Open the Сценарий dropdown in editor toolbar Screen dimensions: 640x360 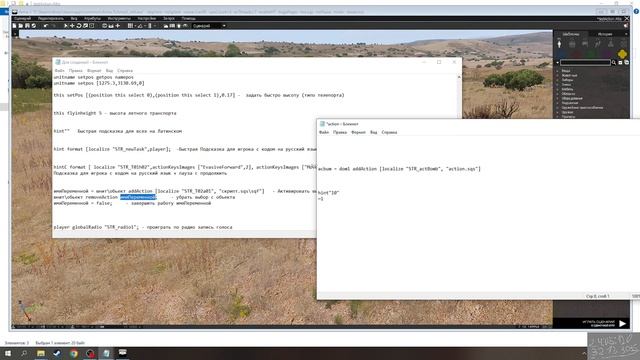click(x=209, y=26)
